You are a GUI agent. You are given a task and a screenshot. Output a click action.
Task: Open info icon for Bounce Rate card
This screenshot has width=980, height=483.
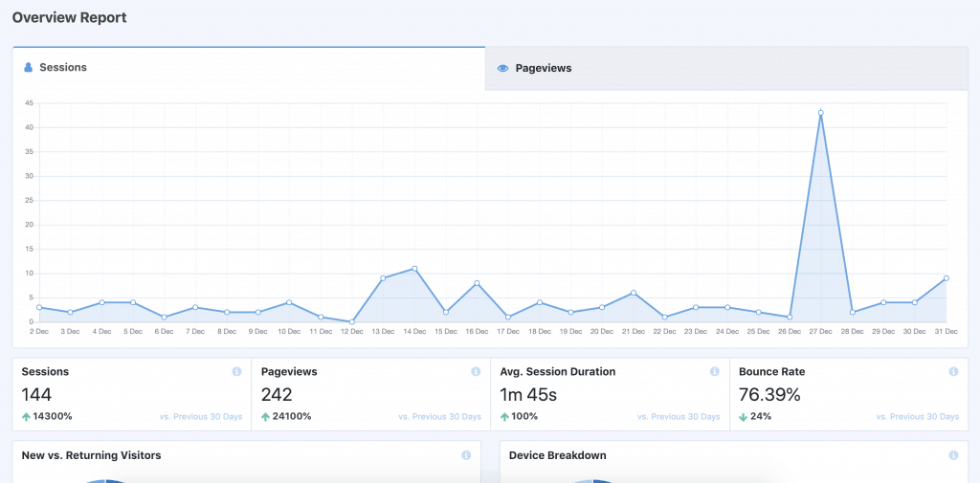(953, 372)
